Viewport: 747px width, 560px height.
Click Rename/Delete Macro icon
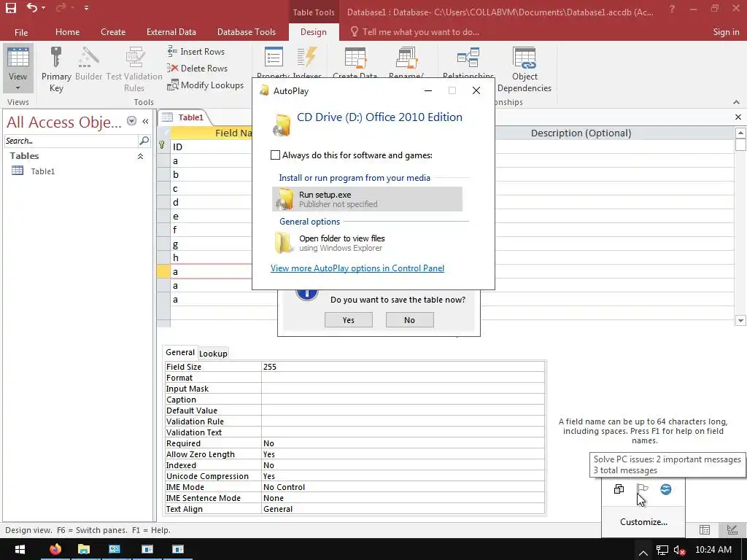coord(406,57)
